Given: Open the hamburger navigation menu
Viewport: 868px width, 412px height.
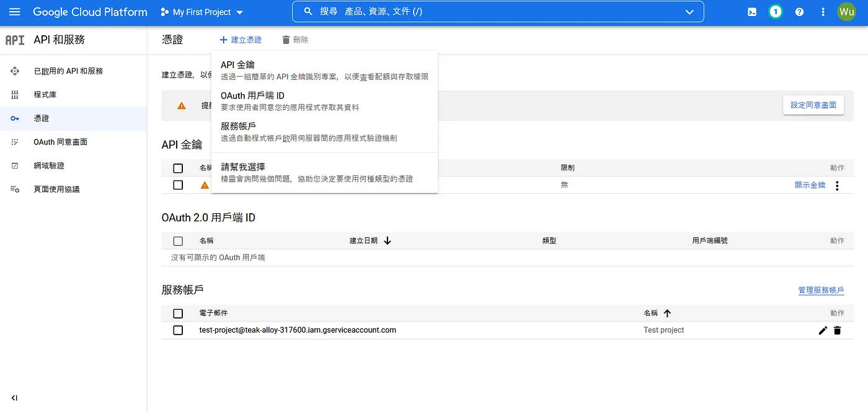Looking at the screenshot, I should 15,12.
